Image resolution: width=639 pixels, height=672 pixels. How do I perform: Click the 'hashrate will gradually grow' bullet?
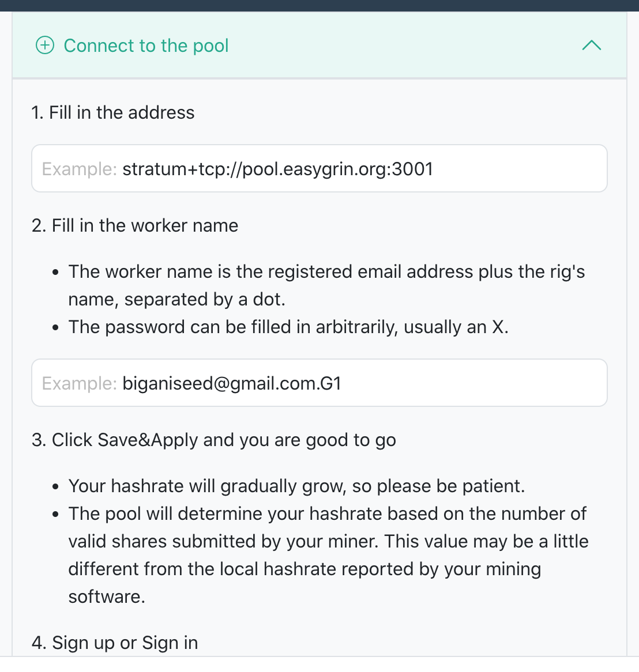(x=297, y=486)
